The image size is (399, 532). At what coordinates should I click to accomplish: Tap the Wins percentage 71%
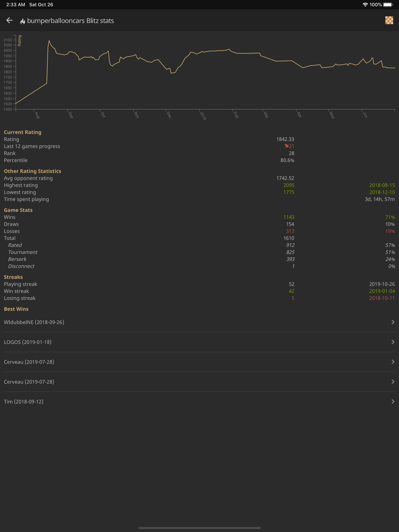click(x=390, y=217)
